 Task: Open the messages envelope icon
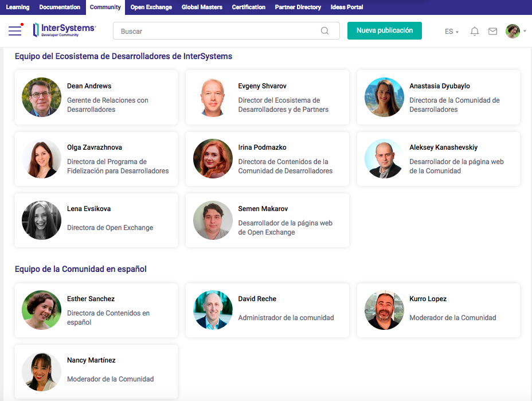click(492, 32)
